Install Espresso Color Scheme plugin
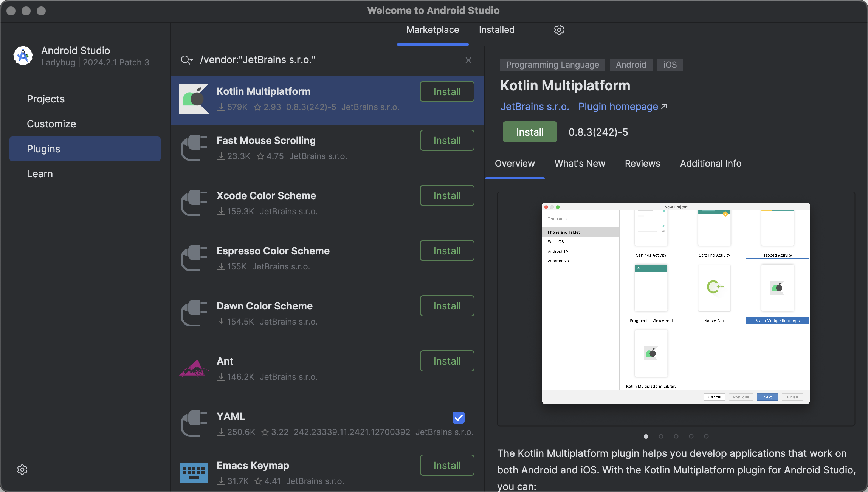 pos(447,251)
